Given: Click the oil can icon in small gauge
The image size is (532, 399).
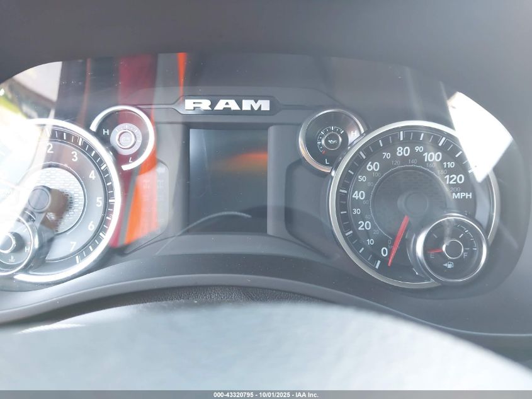Looking at the screenshot, I should [331, 141].
